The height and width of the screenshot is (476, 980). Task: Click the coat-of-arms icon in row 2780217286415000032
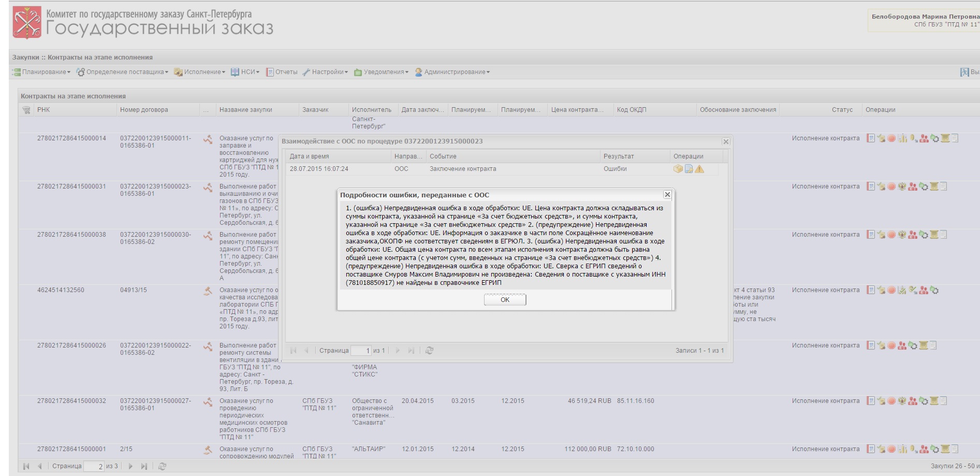[902, 401]
